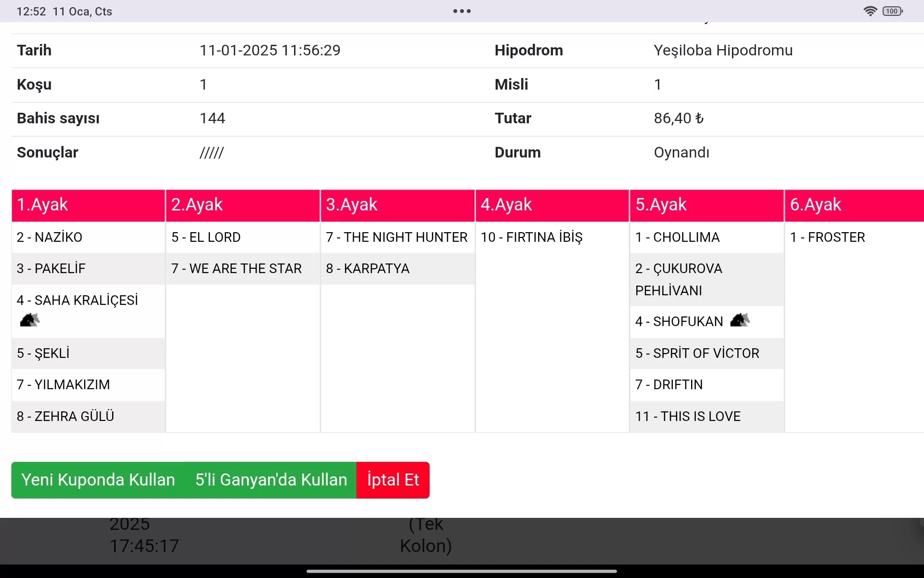Select the 5.Ayak column header
924x578 pixels.
coord(706,205)
